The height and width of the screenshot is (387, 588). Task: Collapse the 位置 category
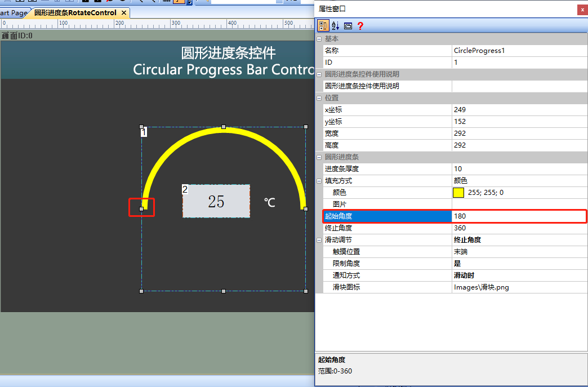[319, 98]
